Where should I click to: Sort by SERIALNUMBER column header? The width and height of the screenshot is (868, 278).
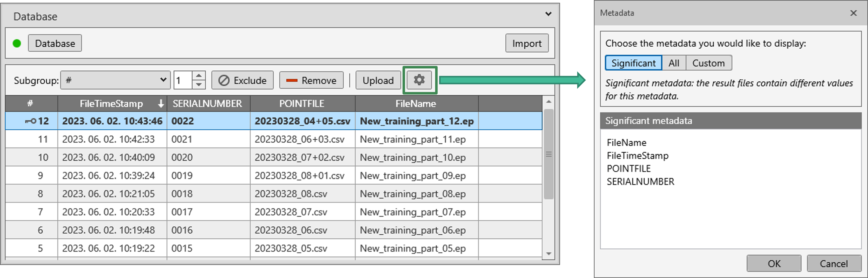(x=208, y=104)
